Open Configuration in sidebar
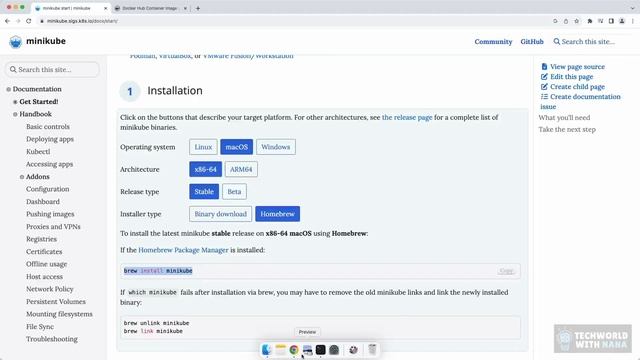The image size is (640, 360). 48,189
